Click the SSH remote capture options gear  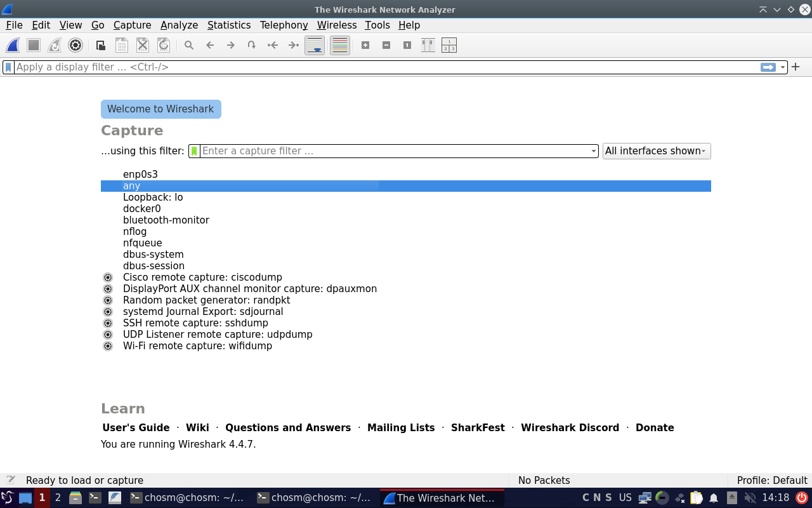[107, 323]
